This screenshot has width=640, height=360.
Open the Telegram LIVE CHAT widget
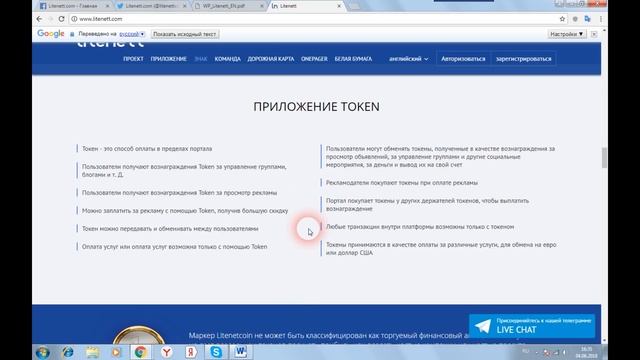(x=532, y=326)
